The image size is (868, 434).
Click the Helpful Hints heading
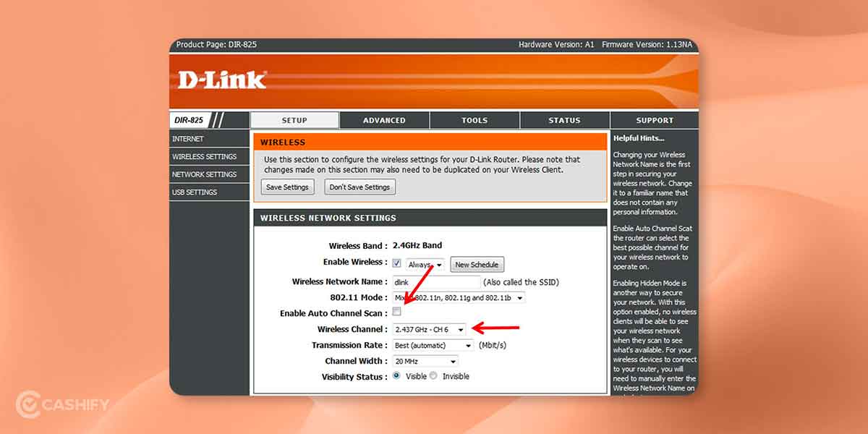click(x=639, y=138)
